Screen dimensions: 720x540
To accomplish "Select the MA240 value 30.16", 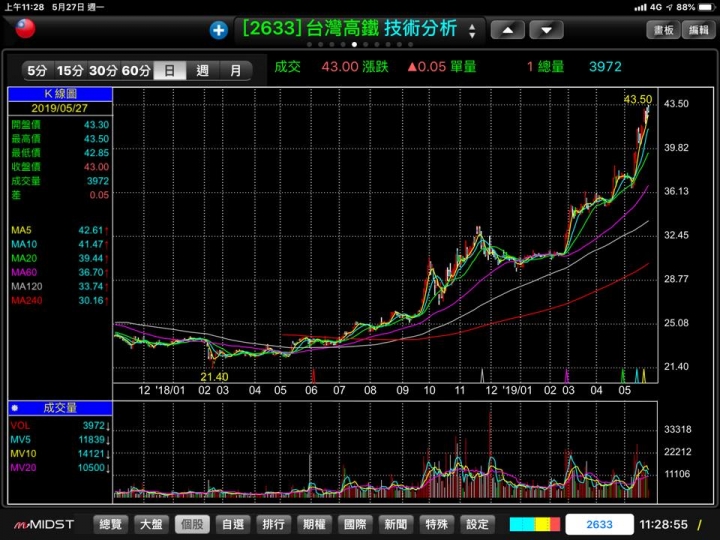I will pos(90,300).
